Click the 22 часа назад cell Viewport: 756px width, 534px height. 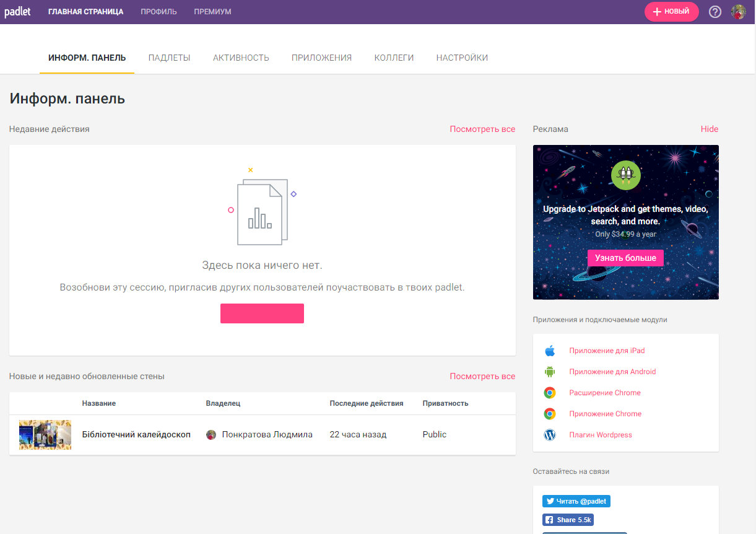[x=358, y=435]
